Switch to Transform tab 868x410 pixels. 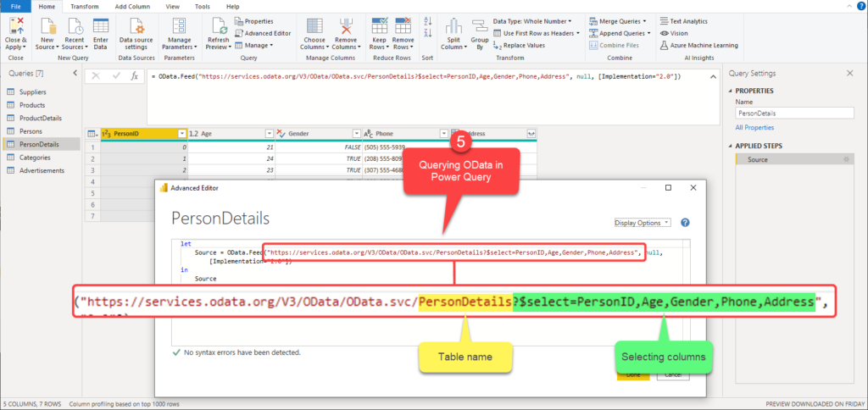click(85, 7)
